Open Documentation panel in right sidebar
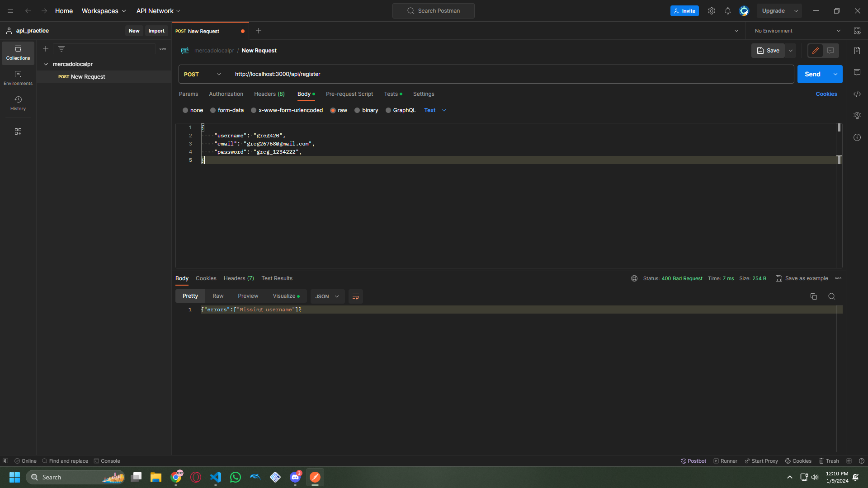This screenshot has height=488, width=868. [857, 51]
